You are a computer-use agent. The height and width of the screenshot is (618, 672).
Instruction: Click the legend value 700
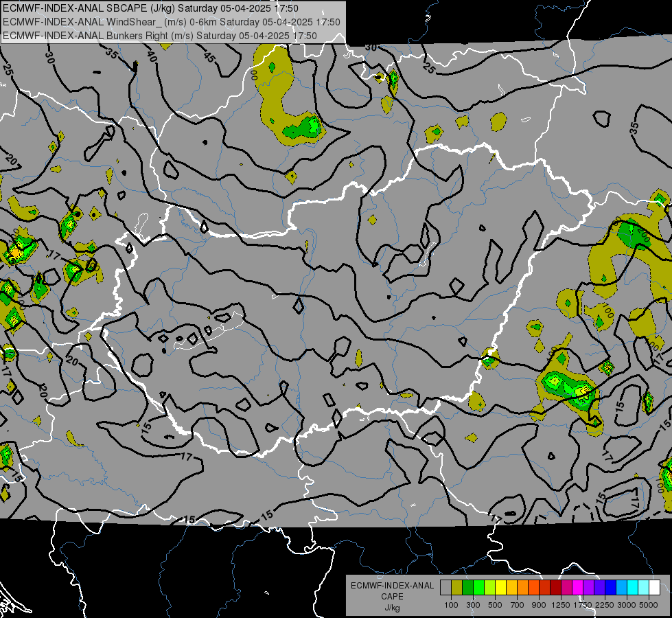518,605
